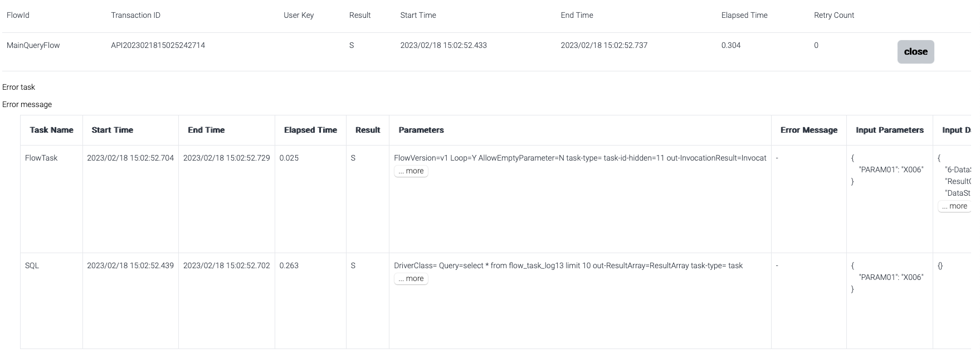Screen dimensions: 980x358
Task: Click the MainQueryFlow flow ID
Action: [33, 46]
